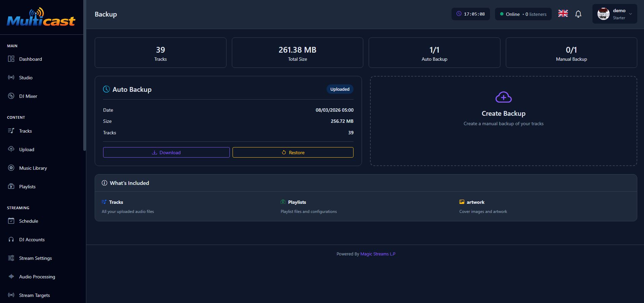The height and width of the screenshot is (303, 644).
Task: Open the Stream Targets page
Action: point(34,295)
